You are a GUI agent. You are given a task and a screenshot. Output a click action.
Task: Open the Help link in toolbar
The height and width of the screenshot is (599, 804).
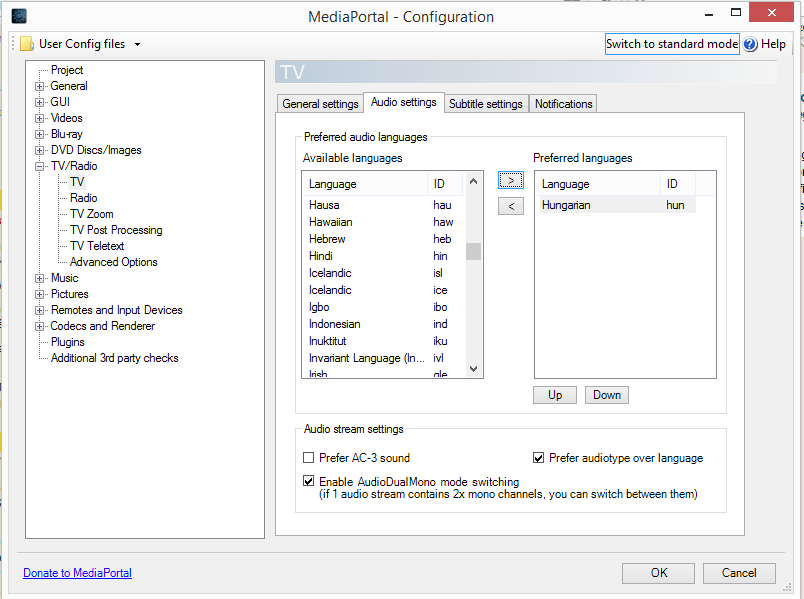[773, 44]
